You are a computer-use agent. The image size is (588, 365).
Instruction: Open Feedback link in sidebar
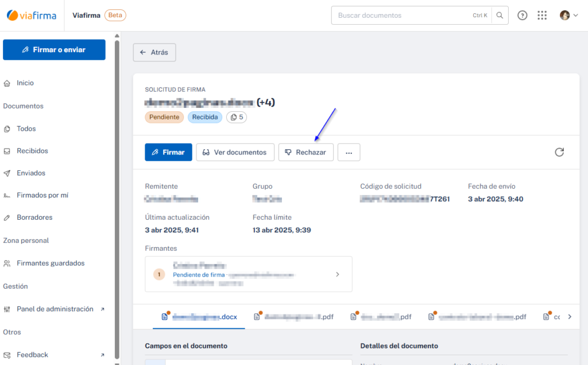[x=32, y=355]
